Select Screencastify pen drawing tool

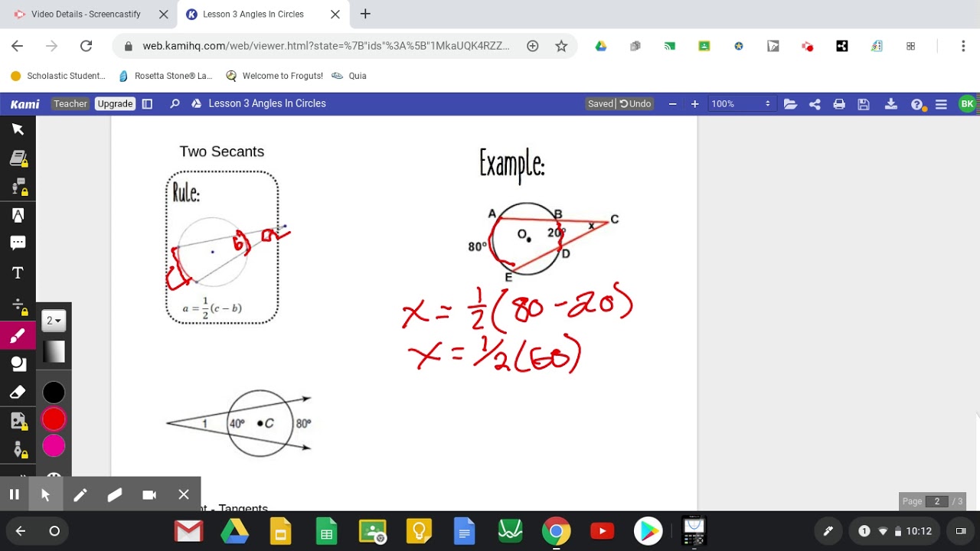80,494
